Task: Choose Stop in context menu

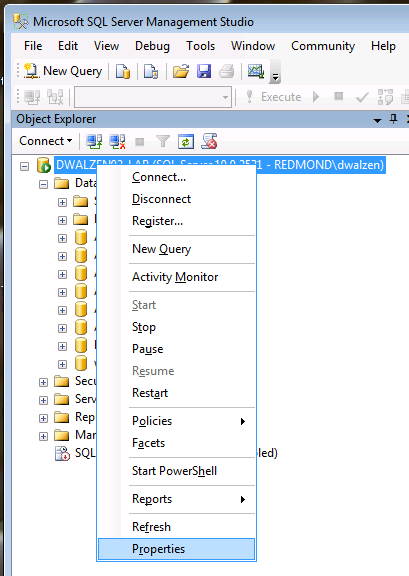Action: pyautogui.click(x=176, y=327)
